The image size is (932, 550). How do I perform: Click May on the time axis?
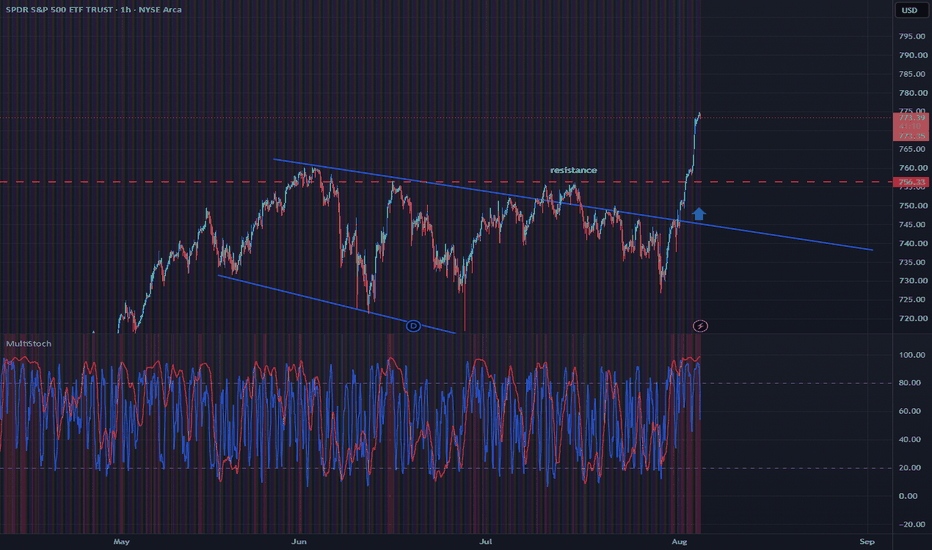click(121, 542)
